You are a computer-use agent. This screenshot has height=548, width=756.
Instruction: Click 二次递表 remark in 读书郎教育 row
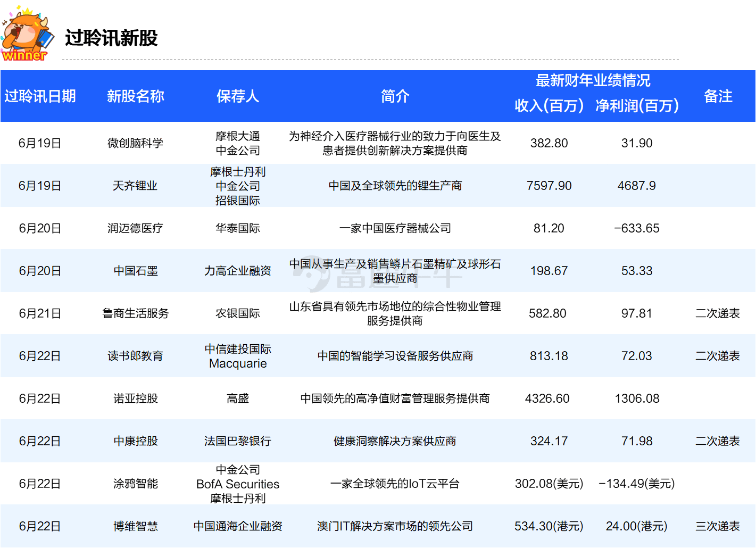point(718,356)
